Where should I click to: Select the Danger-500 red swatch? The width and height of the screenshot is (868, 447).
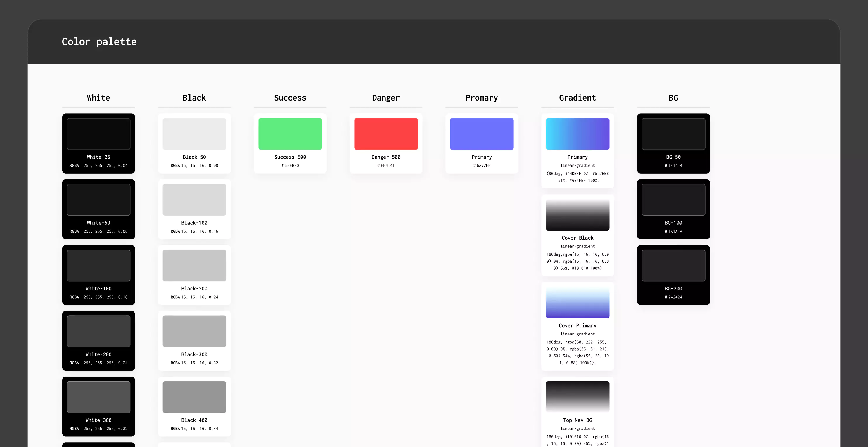coord(386,134)
